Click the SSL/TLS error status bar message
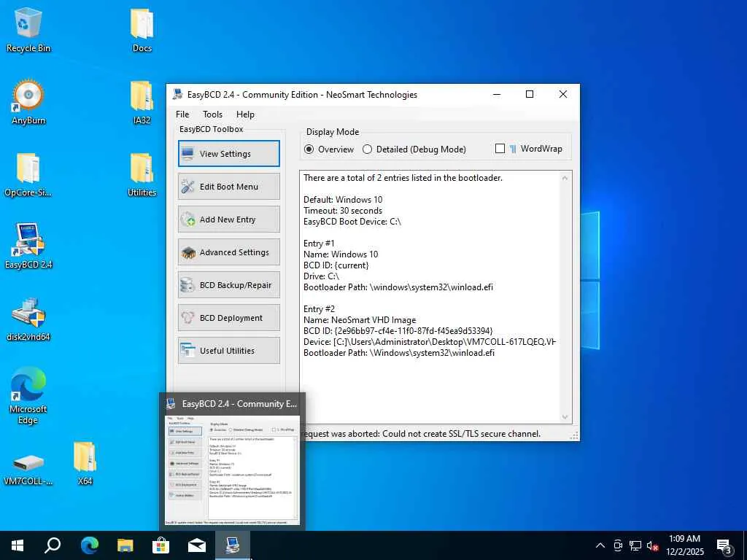The image size is (747, 560). (x=422, y=434)
